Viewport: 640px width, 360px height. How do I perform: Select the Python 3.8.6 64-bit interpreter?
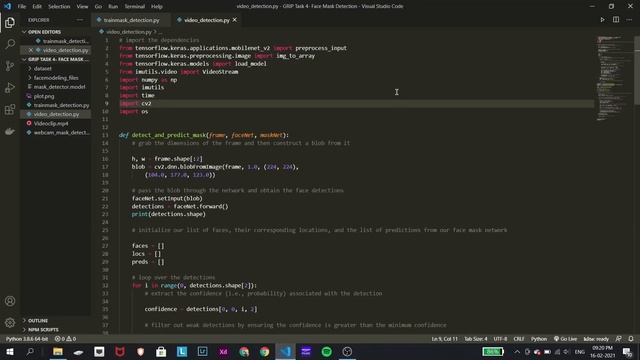click(27, 339)
